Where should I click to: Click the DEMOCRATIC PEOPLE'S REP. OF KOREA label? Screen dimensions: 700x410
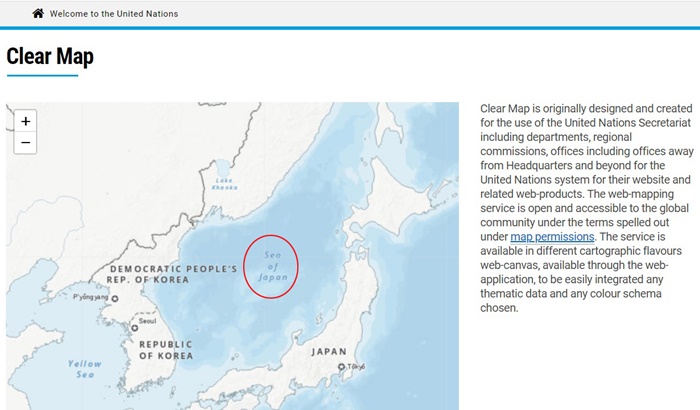[172, 274]
